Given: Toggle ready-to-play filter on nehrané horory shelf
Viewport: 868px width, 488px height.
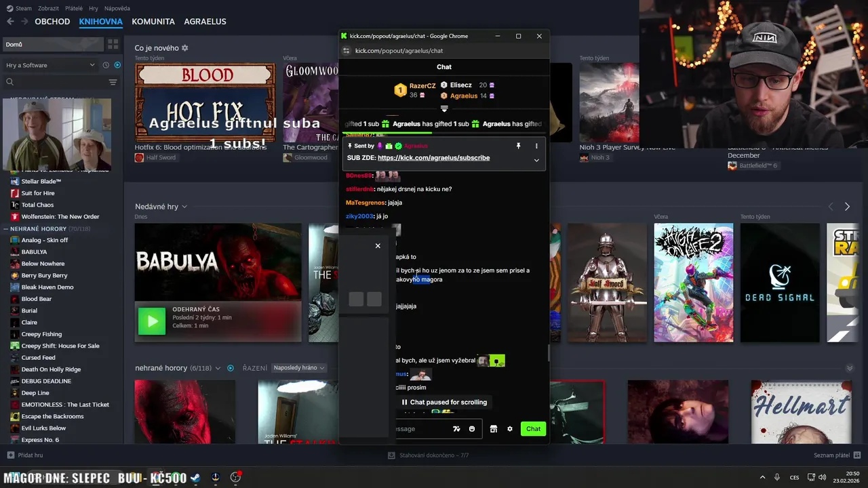Looking at the screenshot, I should 231,368.
